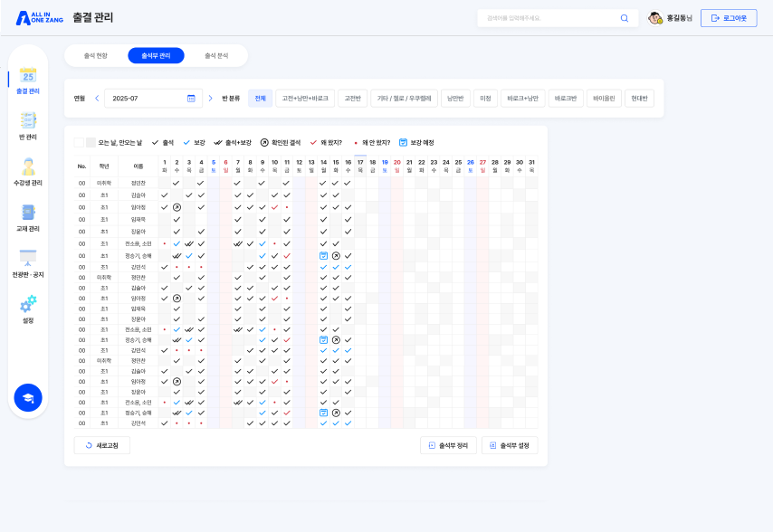
Task: Click the 로그아웃 button
Action: [729, 18]
